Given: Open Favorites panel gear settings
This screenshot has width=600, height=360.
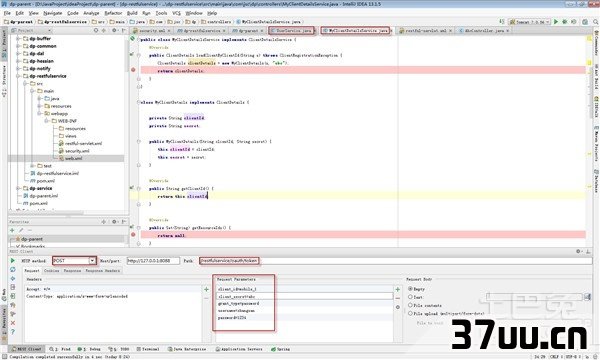Looking at the screenshot, I should click(114, 222).
